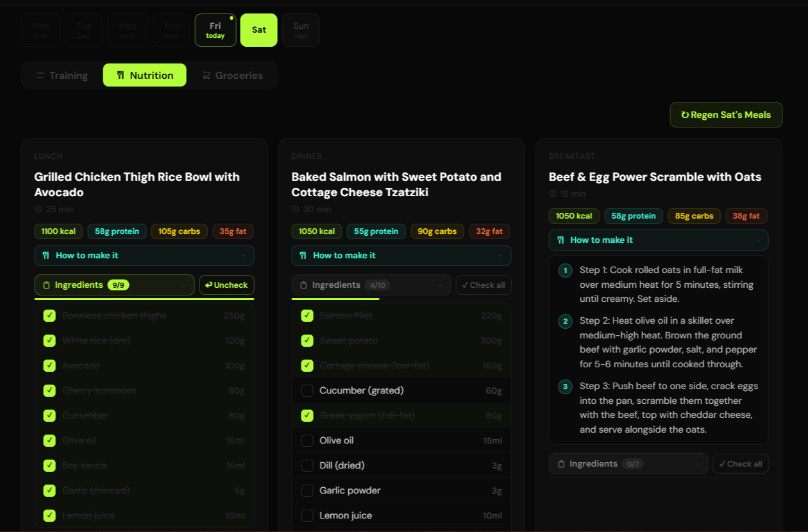Collapse How to make it for Breakfast
Viewport: 808px width, 532px height.
click(659, 240)
